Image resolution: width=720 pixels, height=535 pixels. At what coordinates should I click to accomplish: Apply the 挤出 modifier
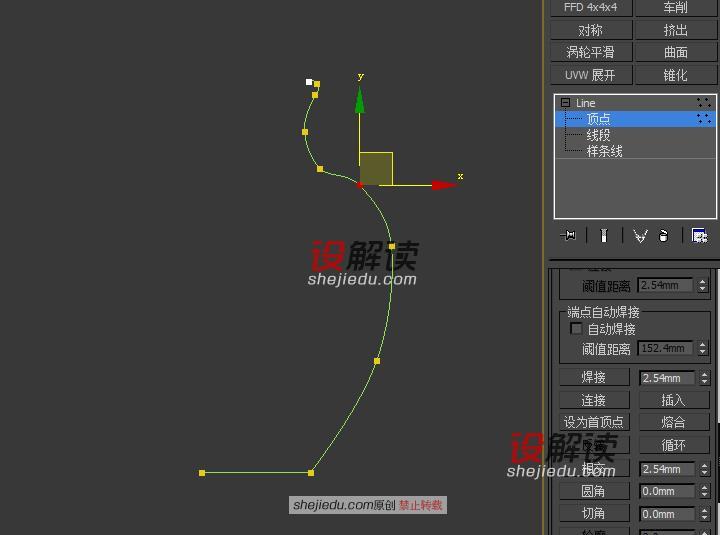pyautogui.click(x=675, y=30)
